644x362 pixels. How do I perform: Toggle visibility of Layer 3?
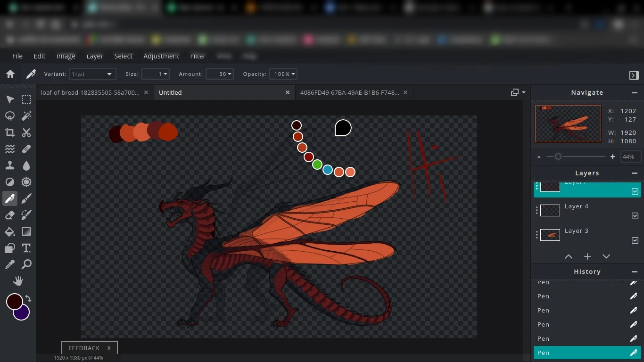pos(635,240)
